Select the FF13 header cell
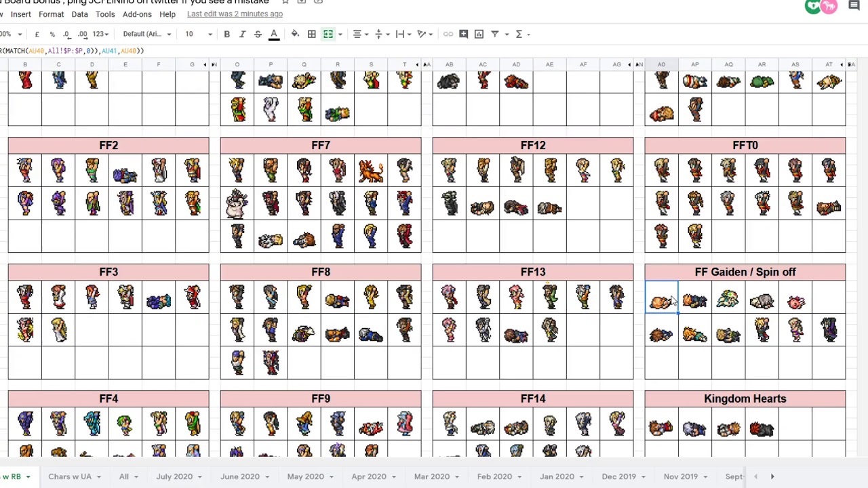Image resolution: width=868 pixels, height=488 pixels. pos(533,272)
